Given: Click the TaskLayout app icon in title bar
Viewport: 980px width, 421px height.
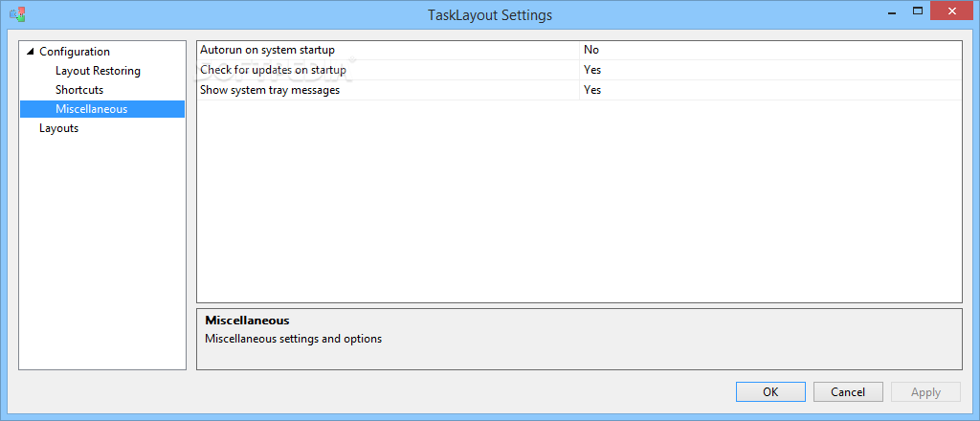Looking at the screenshot, I should [x=17, y=13].
